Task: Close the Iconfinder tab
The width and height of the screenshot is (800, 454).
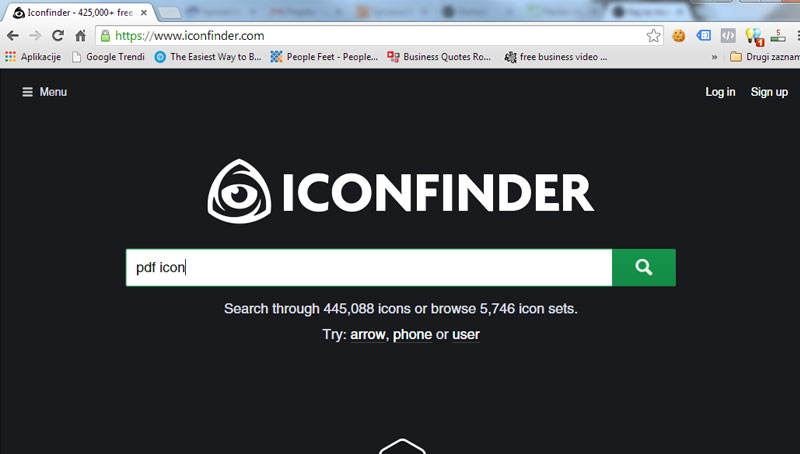Action: pos(144,13)
